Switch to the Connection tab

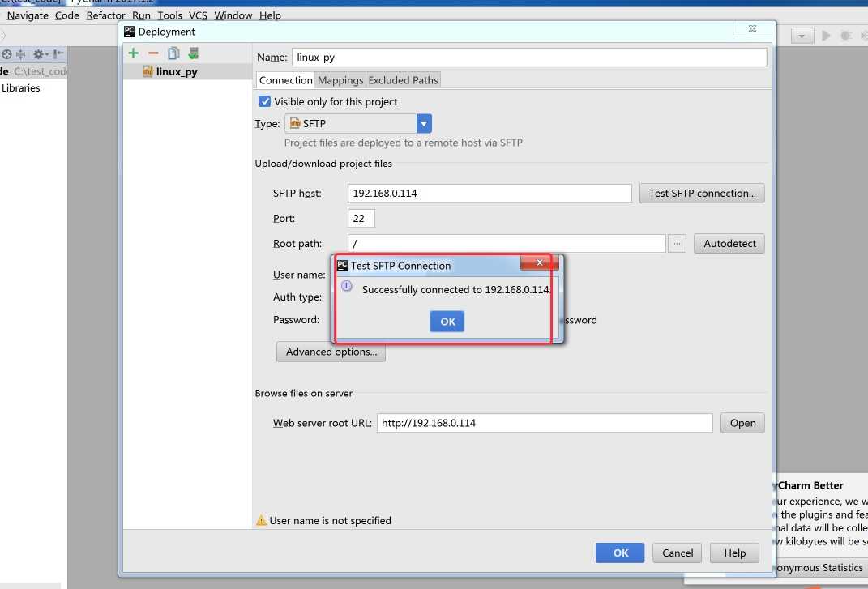[285, 80]
